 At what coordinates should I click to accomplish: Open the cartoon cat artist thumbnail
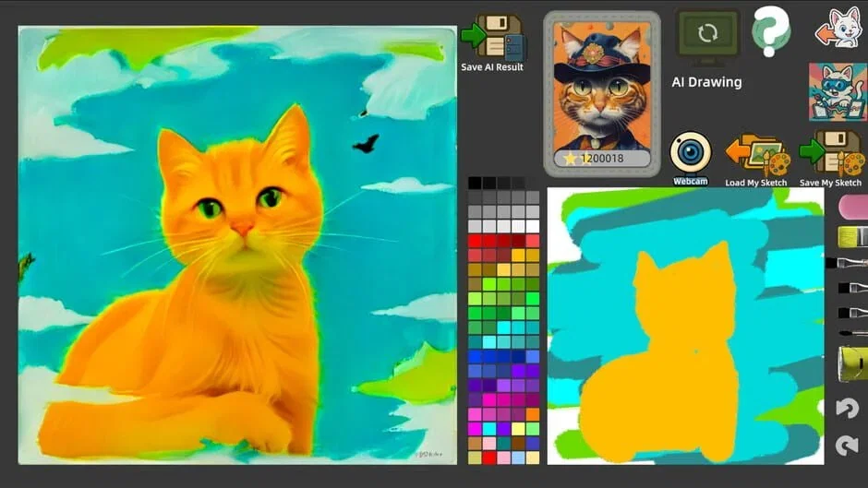point(837,92)
